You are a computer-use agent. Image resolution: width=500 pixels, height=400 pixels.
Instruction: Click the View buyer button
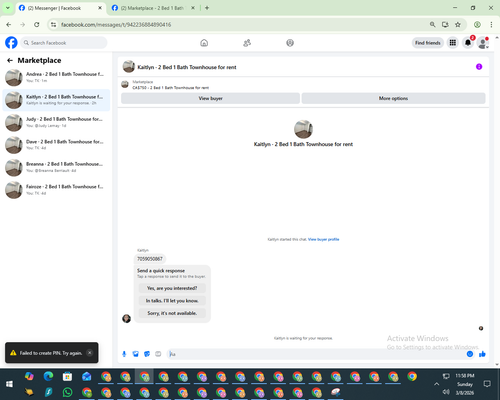(210, 98)
